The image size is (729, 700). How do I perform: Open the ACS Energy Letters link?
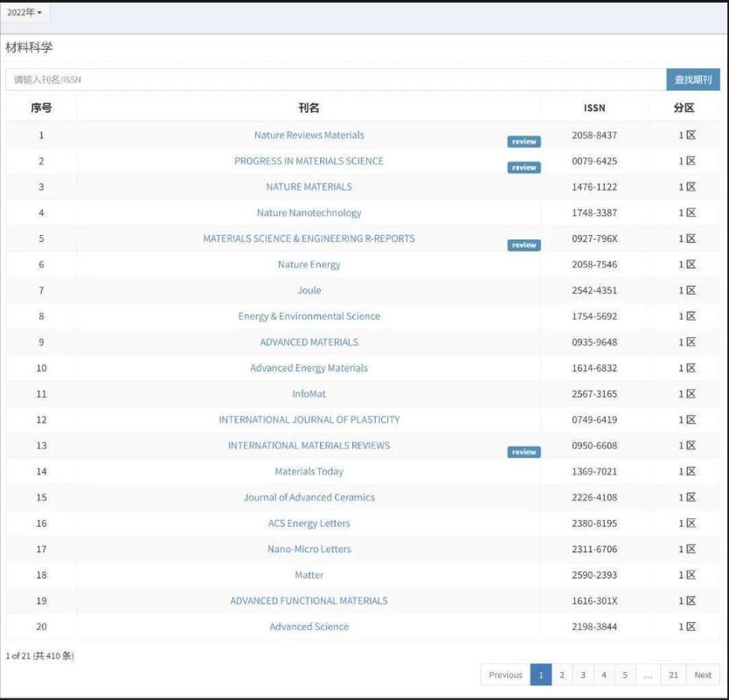[x=309, y=523]
